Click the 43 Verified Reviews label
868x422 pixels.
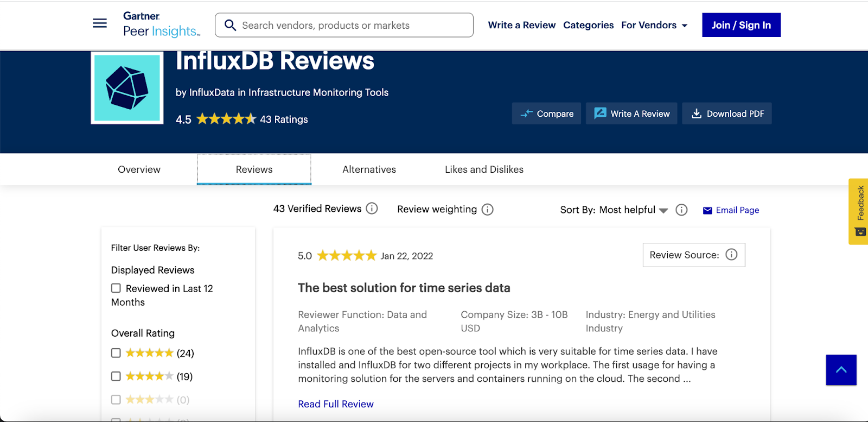[x=317, y=209]
